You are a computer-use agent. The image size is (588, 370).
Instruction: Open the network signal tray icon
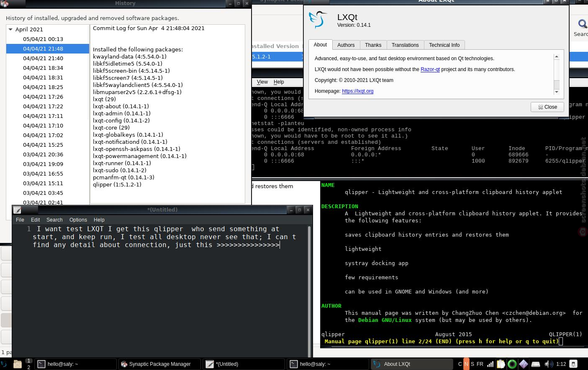(x=490, y=364)
